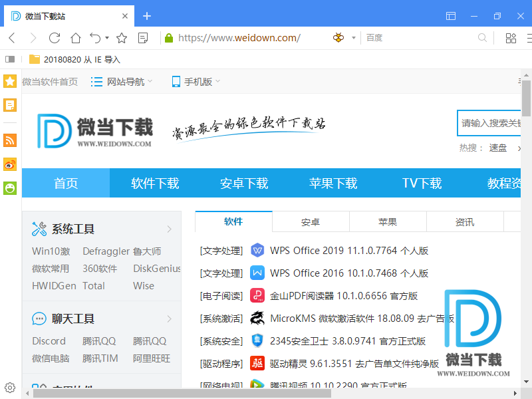Open the reading mode note icon in the toolbar
Screen dimensions: 532x399
tap(143, 38)
